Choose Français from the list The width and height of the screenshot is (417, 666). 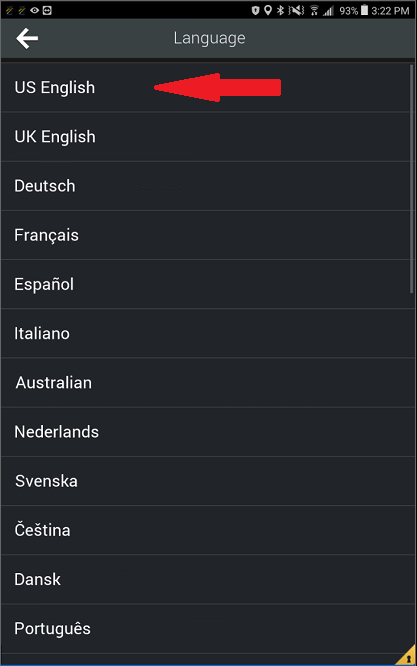point(207,235)
